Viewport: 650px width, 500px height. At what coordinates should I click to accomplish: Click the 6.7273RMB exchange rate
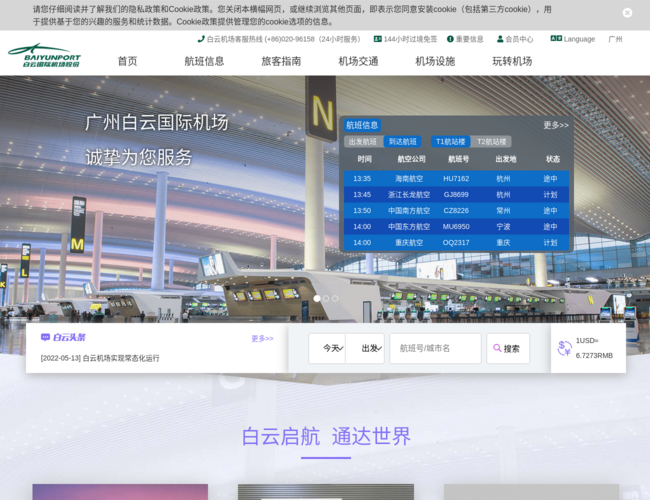[594, 355]
